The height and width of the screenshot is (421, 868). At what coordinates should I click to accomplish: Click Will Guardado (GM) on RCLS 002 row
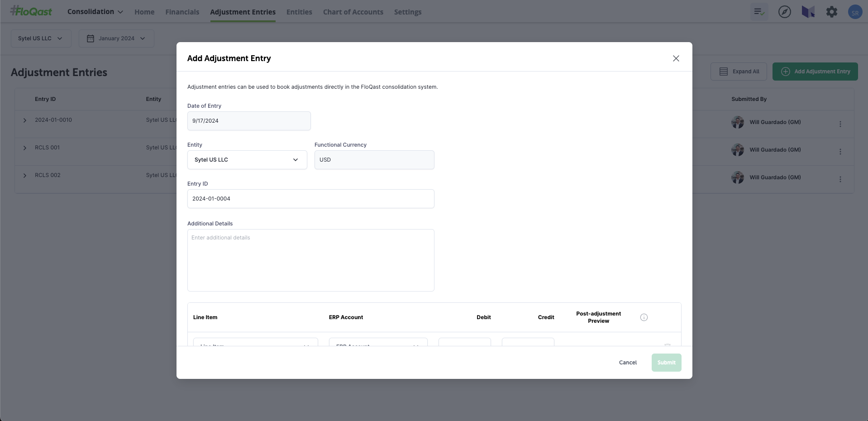point(775,177)
